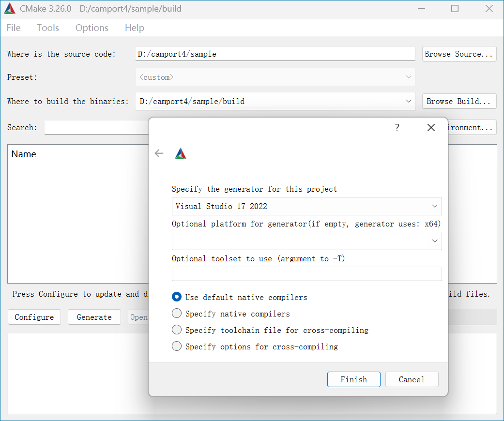
Task: Click the Configure button
Action: (34, 317)
